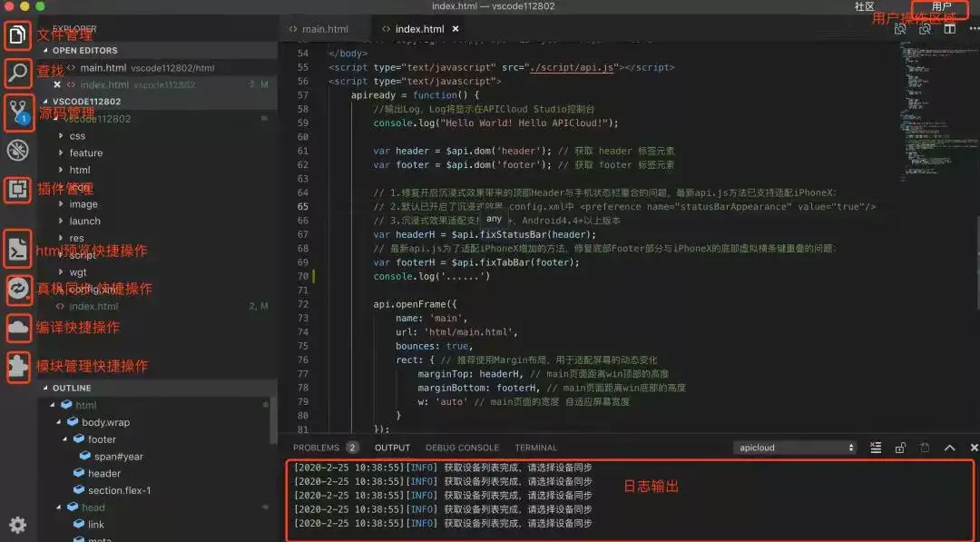Click the macOS yellow minimize window button

[24, 6]
